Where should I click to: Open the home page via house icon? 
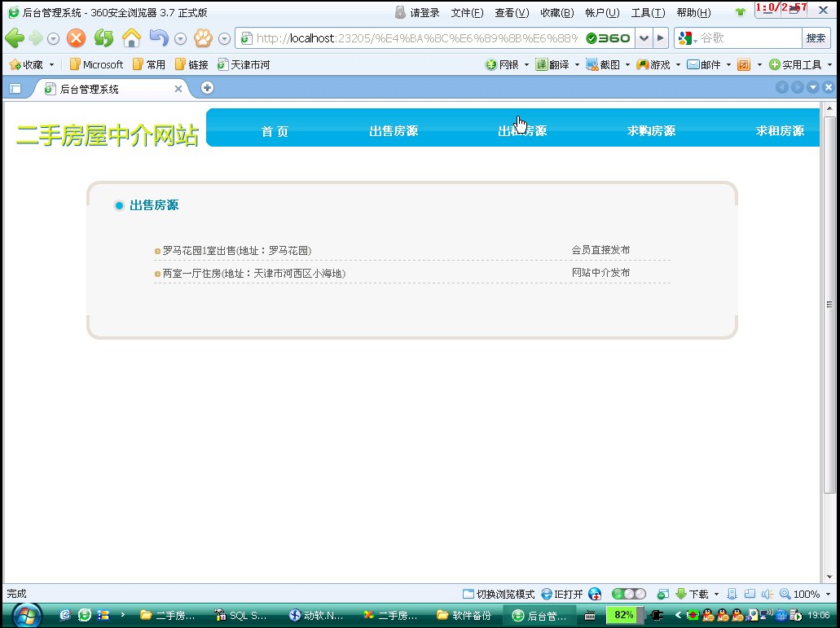click(131, 38)
